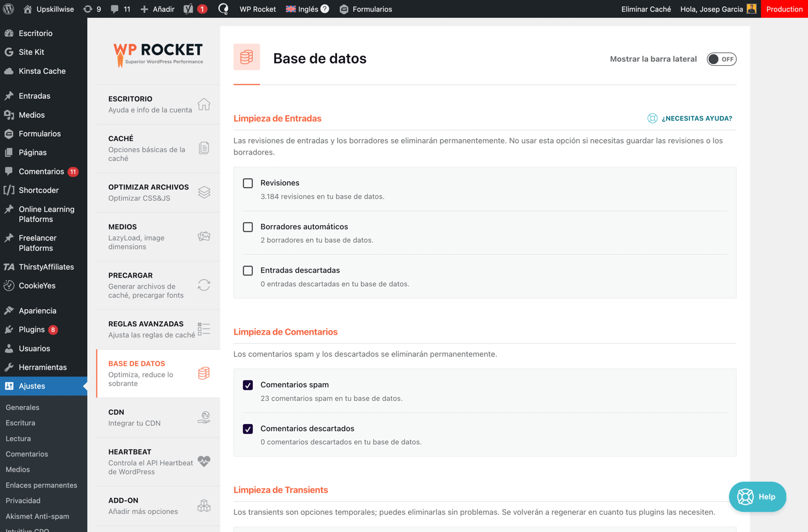Open the Upskillwise site home icon
This screenshot has height=532, width=808.
coord(28,9)
